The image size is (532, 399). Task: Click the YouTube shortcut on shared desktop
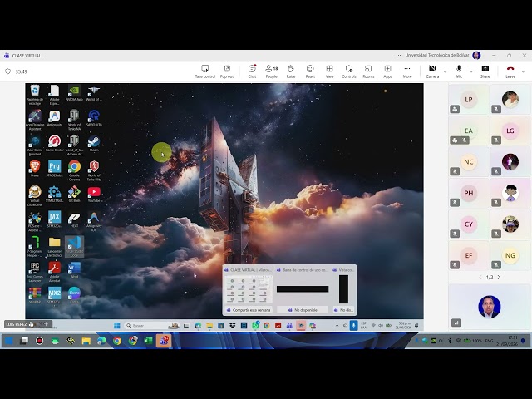94,195
